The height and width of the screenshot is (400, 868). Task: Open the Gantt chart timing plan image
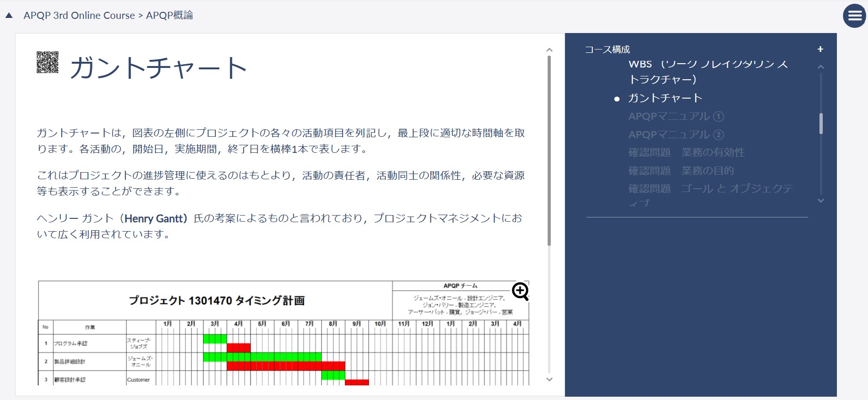pyautogui.click(x=283, y=333)
